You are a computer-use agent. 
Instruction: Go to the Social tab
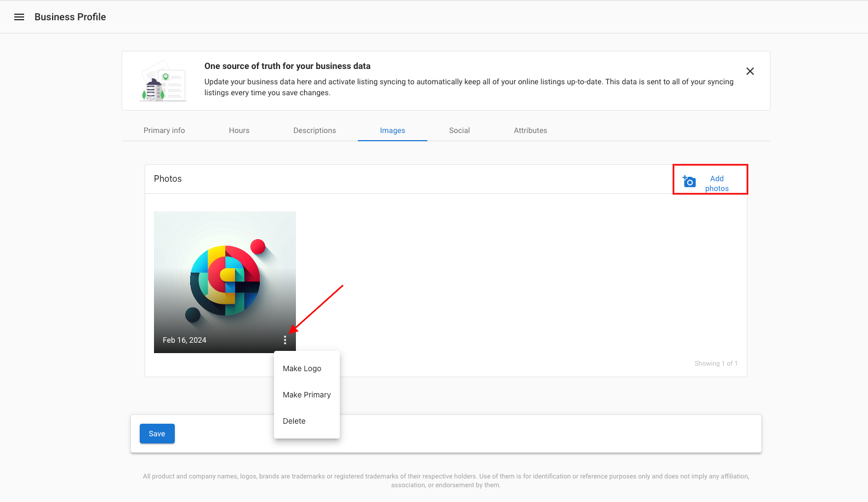(459, 130)
